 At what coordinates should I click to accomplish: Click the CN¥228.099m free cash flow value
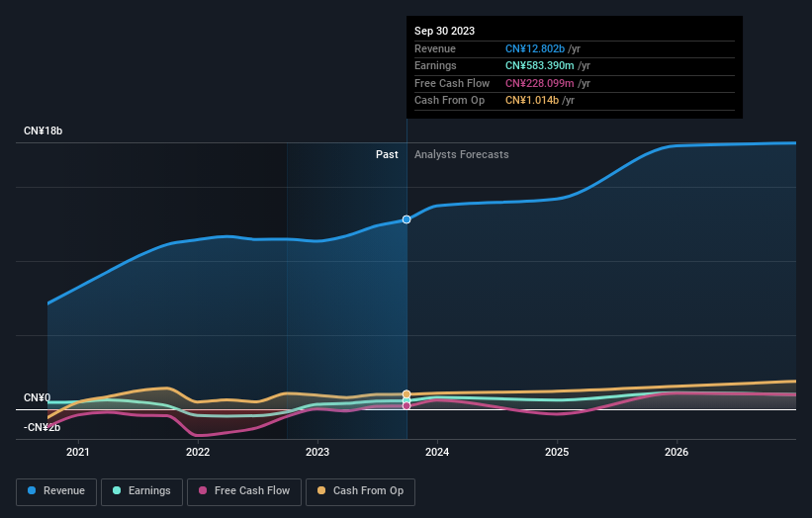540,83
